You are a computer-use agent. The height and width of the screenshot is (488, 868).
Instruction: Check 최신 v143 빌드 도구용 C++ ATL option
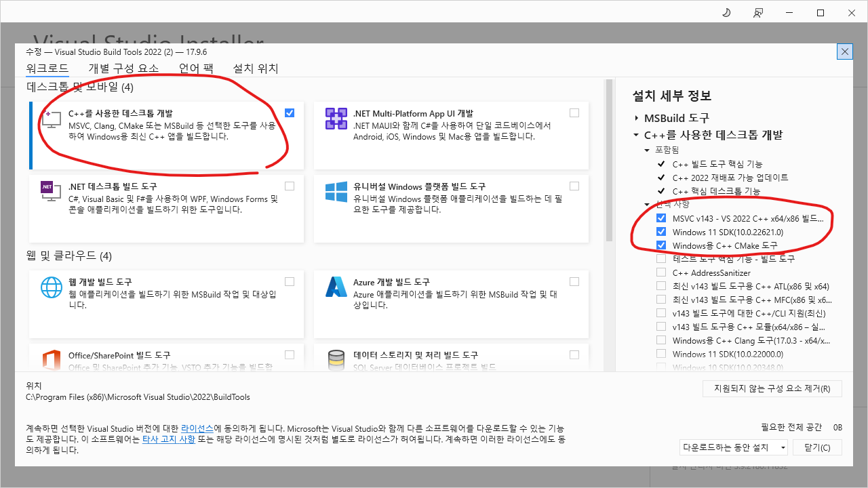tap(661, 286)
